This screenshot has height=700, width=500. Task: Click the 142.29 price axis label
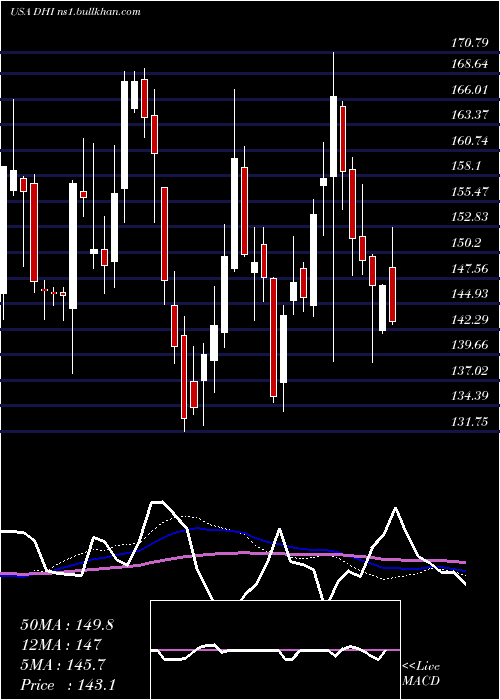(x=469, y=320)
